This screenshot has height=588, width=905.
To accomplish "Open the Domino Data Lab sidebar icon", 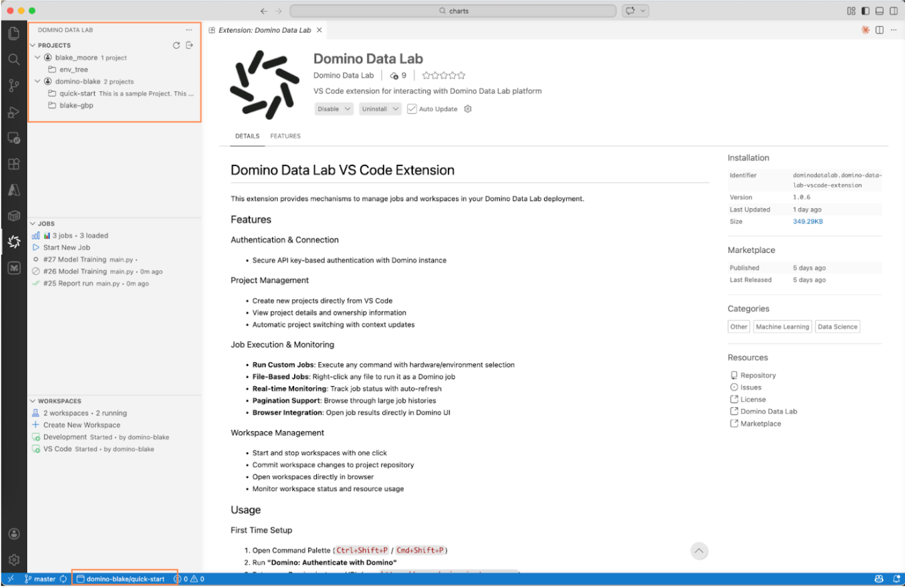I will tap(14, 241).
